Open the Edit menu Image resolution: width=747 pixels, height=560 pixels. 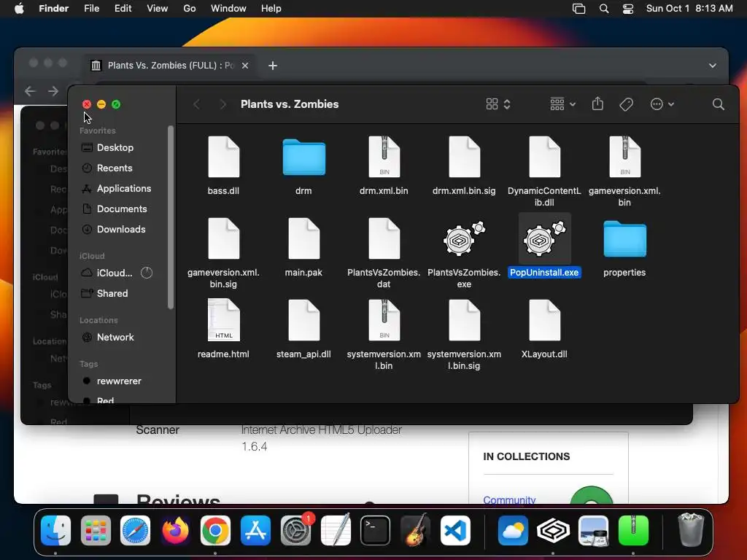123,9
